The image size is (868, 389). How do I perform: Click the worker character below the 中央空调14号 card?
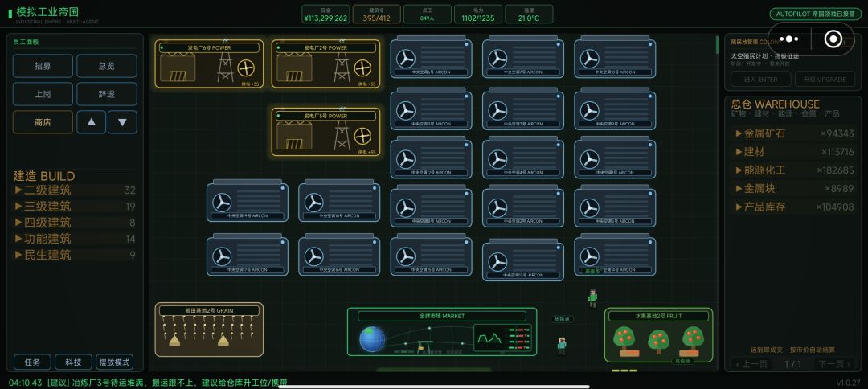[593, 297]
